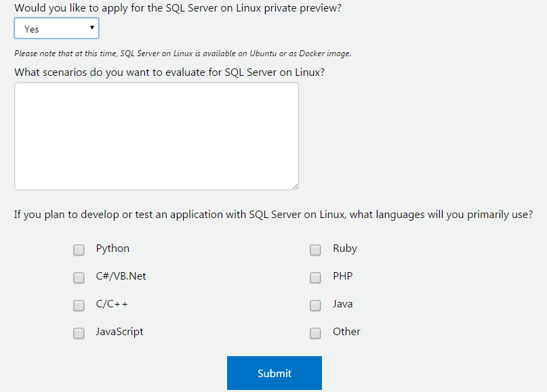Viewport: 547px width, 392px height.
Task: Open the Yes private preview dropdown
Action: point(56,28)
